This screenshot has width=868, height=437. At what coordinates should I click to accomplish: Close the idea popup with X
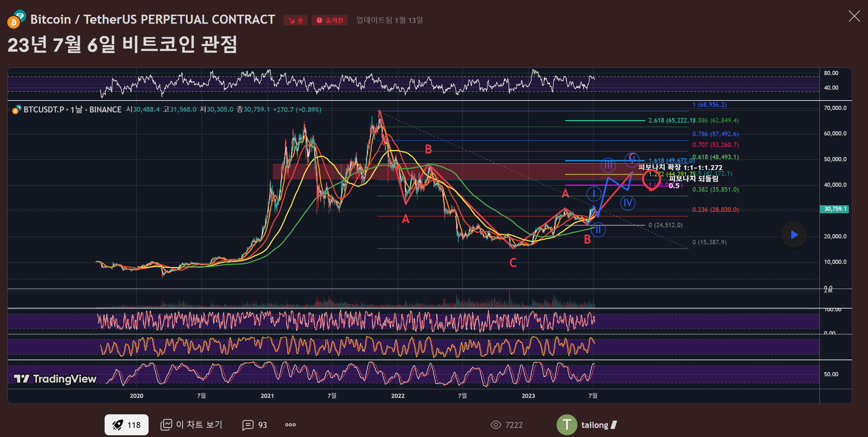[854, 16]
